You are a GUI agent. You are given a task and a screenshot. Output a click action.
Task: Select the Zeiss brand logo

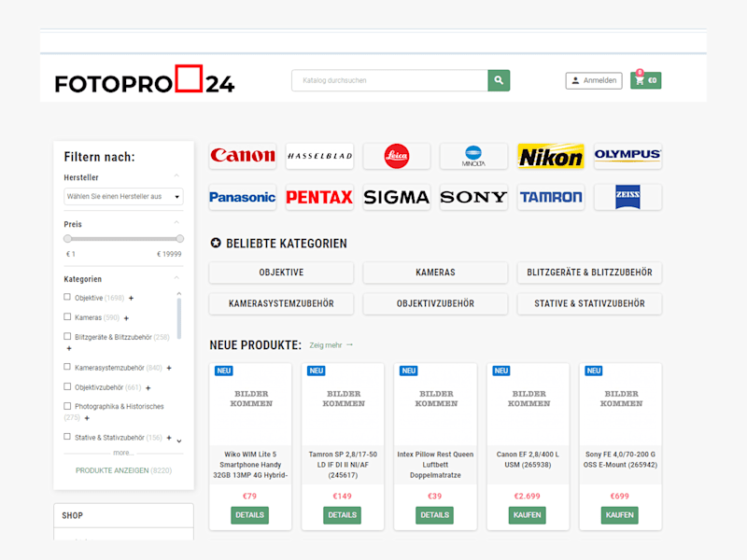tap(627, 197)
